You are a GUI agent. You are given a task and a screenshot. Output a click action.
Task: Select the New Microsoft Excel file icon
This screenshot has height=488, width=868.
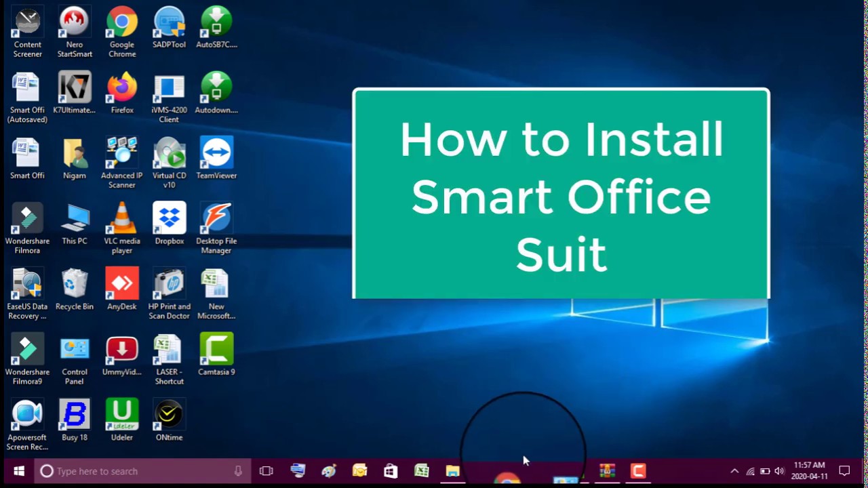[216, 294]
